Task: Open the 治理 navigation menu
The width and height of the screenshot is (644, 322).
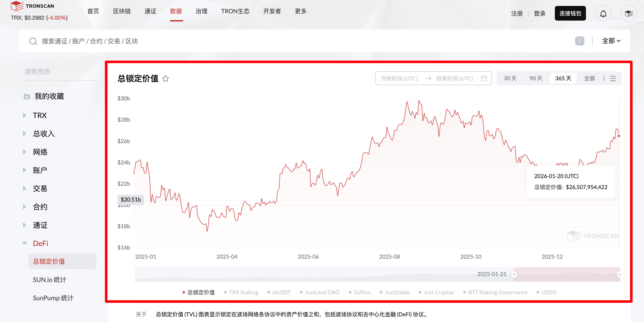Action: tap(202, 11)
